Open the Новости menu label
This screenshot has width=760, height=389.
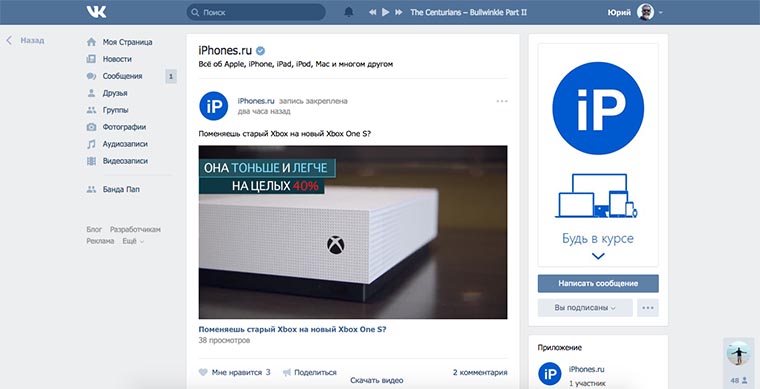(x=117, y=59)
